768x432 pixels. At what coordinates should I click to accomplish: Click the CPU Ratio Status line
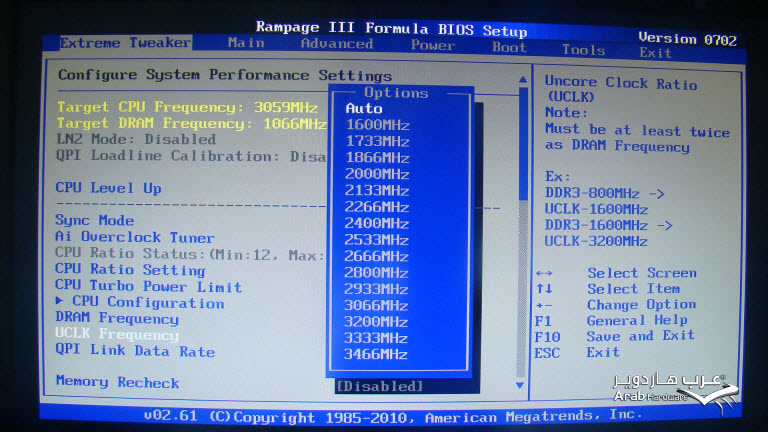tap(190, 254)
